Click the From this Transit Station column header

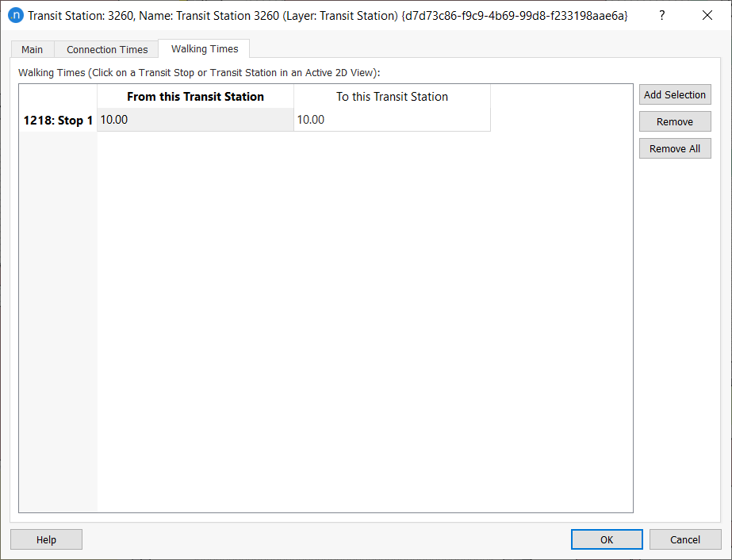click(194, 96)
